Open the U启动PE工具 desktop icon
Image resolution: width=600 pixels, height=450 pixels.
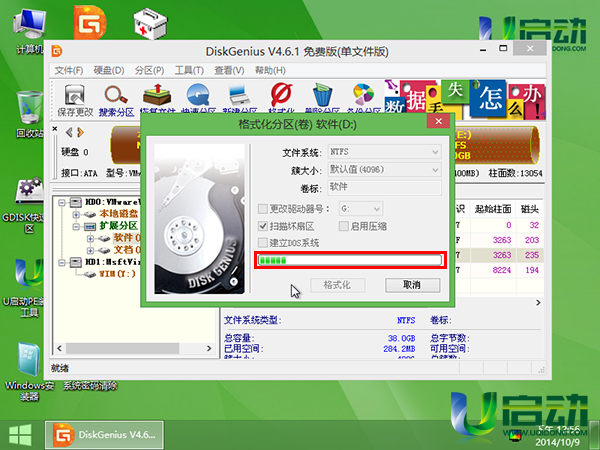29,288
